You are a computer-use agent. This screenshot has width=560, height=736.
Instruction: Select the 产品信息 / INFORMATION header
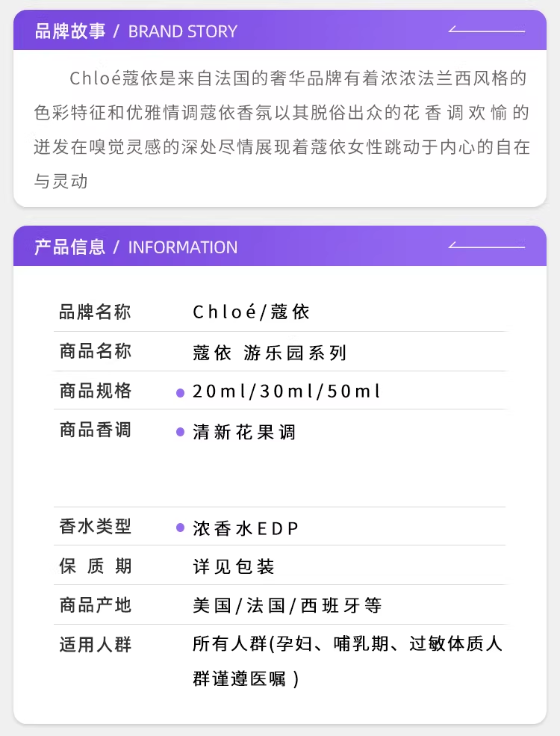(136, 247)
